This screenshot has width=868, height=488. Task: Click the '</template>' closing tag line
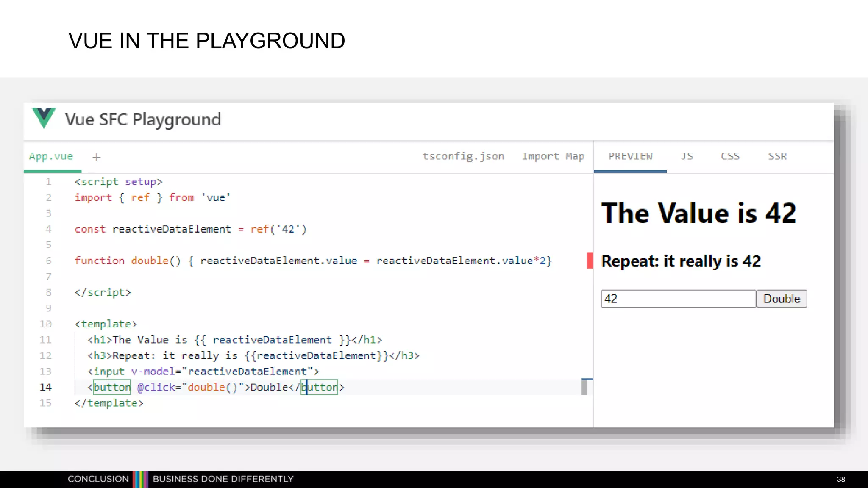109,403
